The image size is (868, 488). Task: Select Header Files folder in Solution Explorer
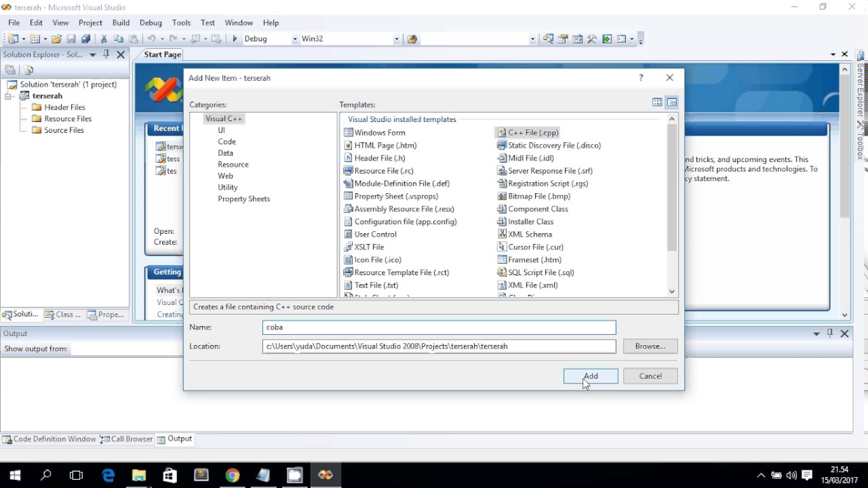point(59,107)
